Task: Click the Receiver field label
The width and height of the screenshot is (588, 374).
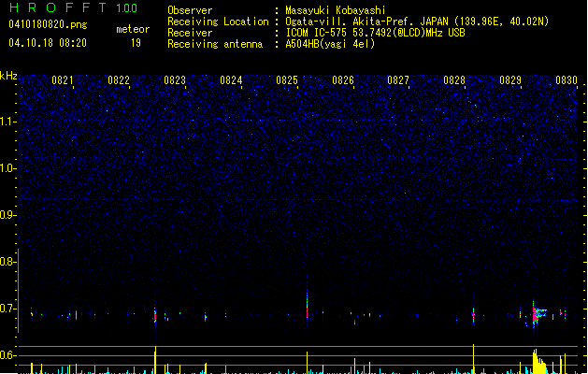Action: (190, 33)
